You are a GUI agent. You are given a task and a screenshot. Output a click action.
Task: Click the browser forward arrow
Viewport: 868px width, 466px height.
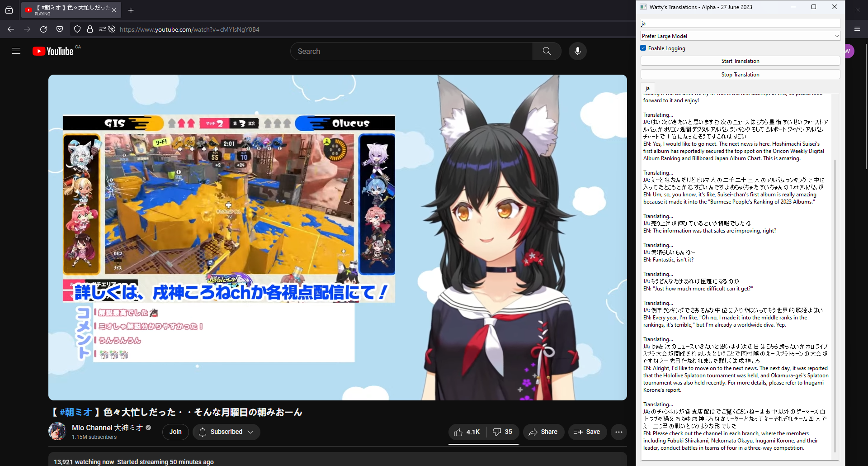click(27, 29)
